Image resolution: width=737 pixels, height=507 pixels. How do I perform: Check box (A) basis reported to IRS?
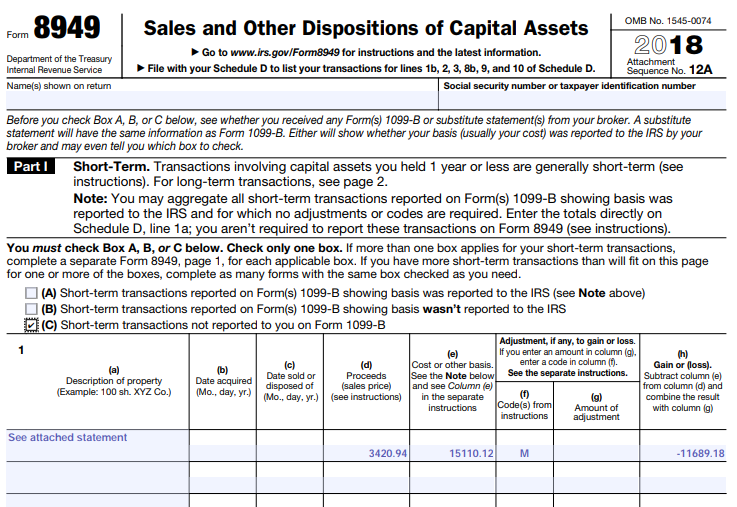point(32,294)
